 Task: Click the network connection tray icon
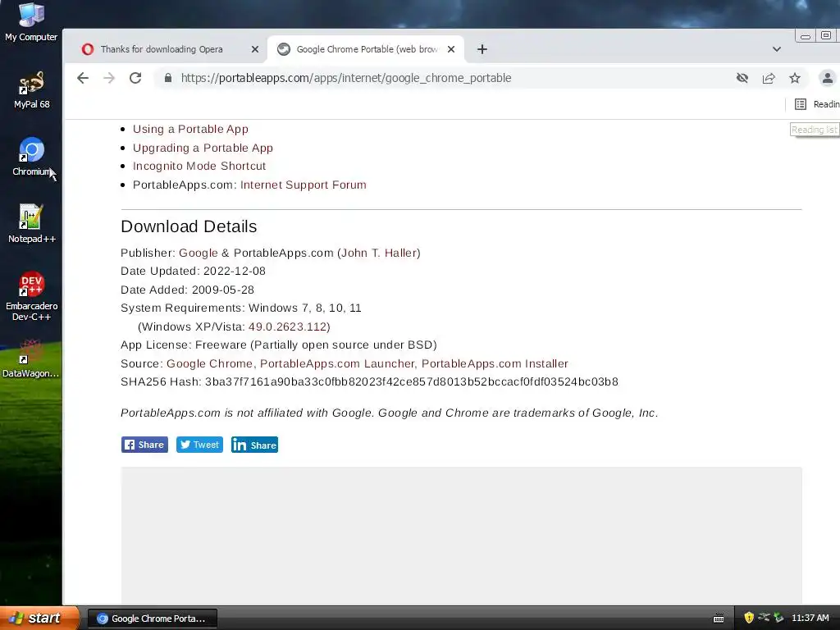(764, 619)
